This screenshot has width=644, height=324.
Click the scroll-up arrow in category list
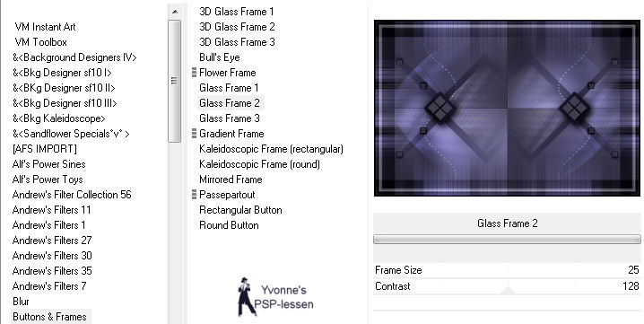[175, 12]
